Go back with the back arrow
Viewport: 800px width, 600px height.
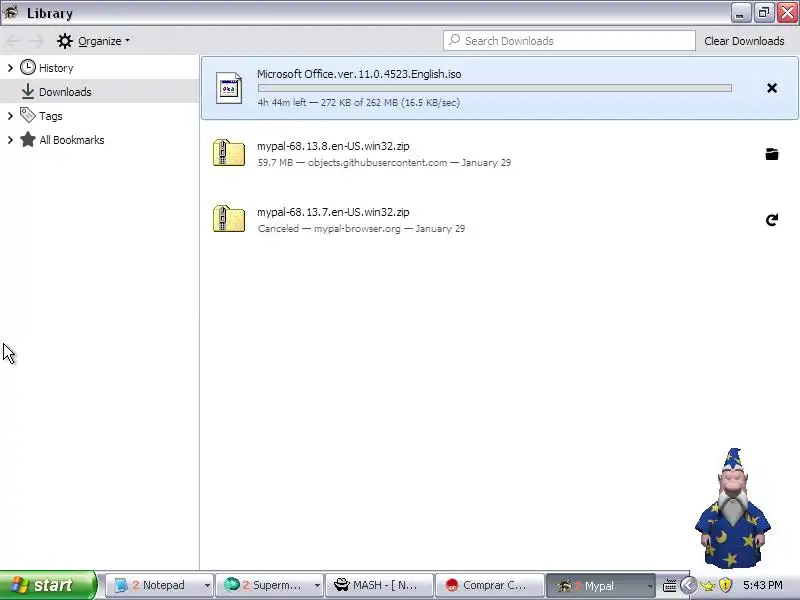pyautogui.click(x=14, y=41)
